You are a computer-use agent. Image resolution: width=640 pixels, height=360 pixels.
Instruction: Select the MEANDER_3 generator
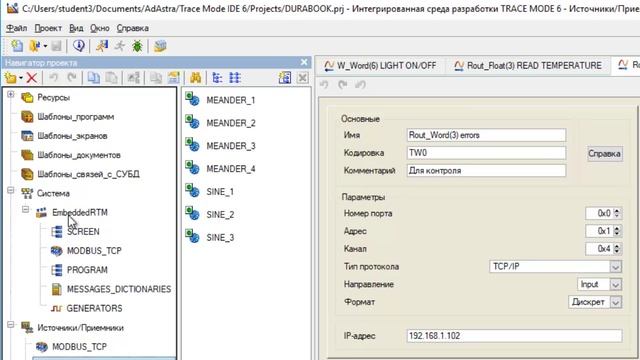(220, 146)
